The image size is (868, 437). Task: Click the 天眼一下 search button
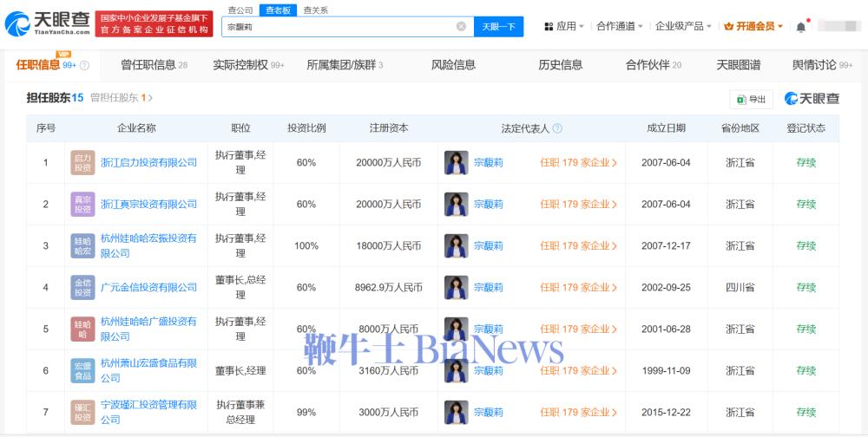point(499,27)
